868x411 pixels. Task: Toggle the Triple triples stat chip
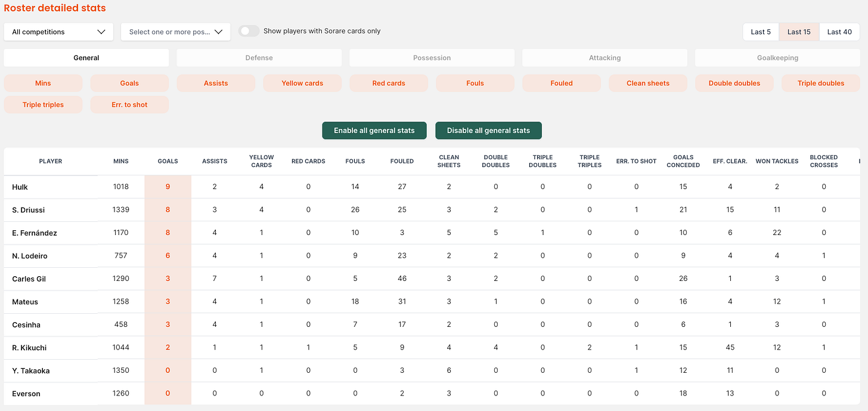pyautogui.click(x=43, y=104)
